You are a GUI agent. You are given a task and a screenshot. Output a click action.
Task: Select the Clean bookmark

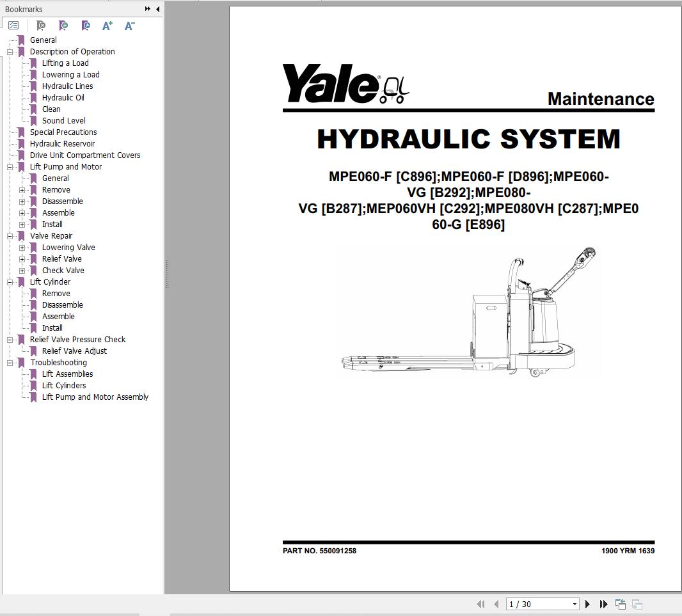coord(51,109)
